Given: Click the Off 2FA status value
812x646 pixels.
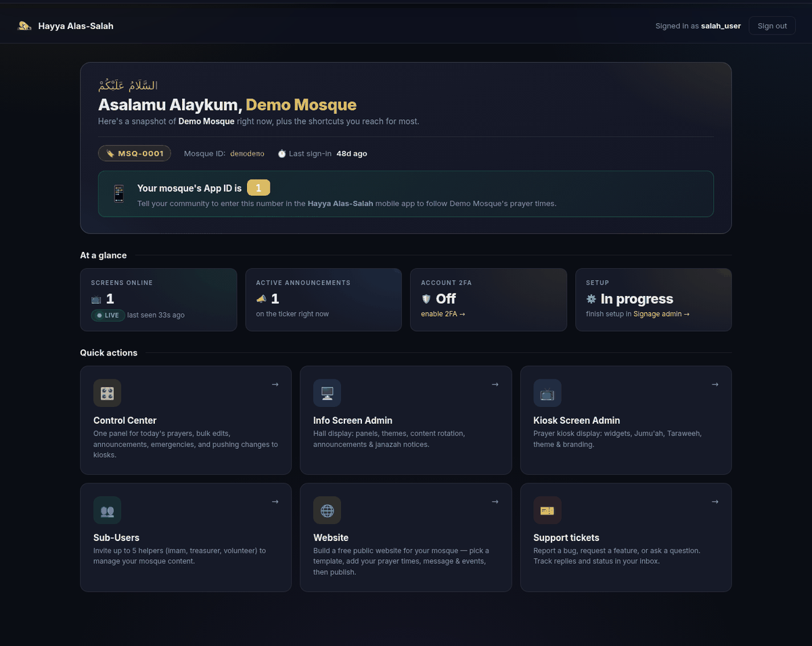Looking at the screenshot, I should coord(446,299).
